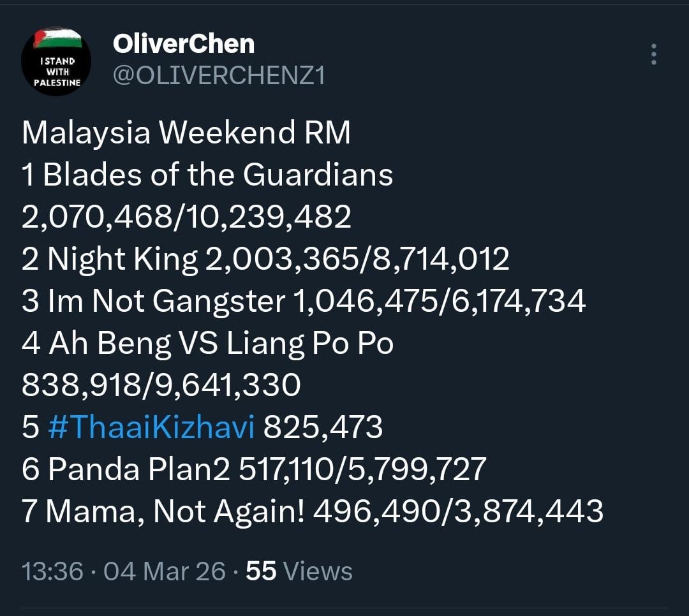Click the 13:36 timestamp

[x=52, y=571]
